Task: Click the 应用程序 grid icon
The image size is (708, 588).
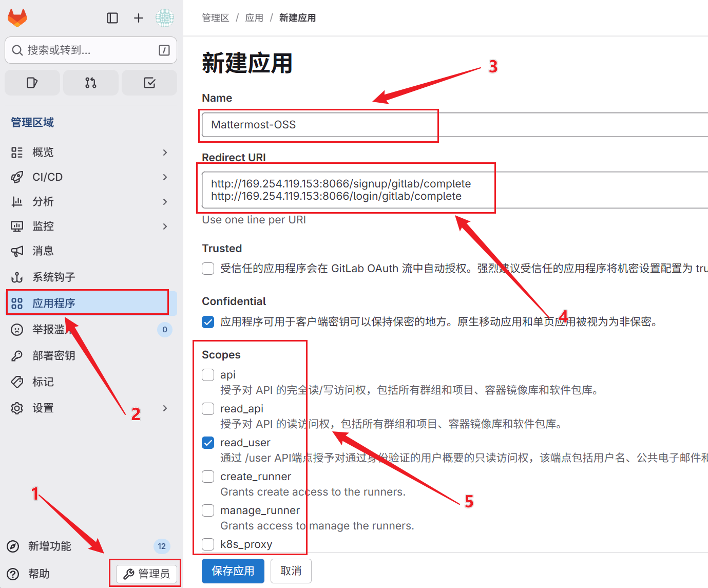Action: (17, 304)
